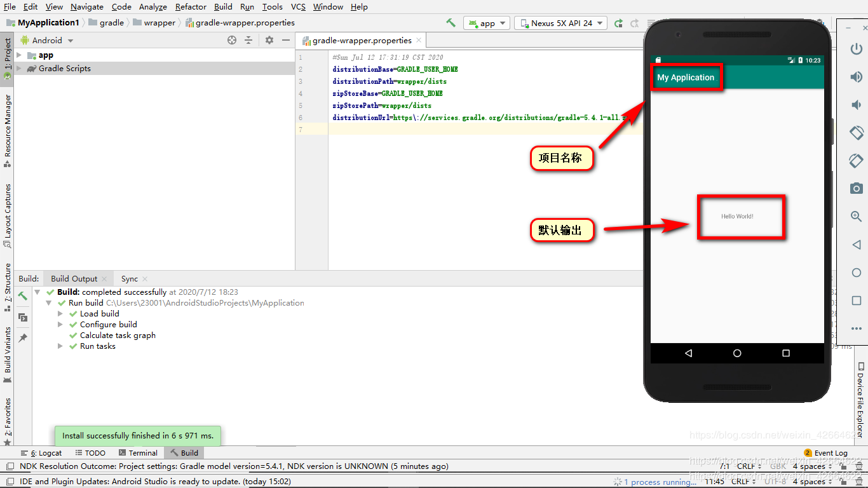
Task: Open emulator extended controls three dots
Action: click(857, 329)
